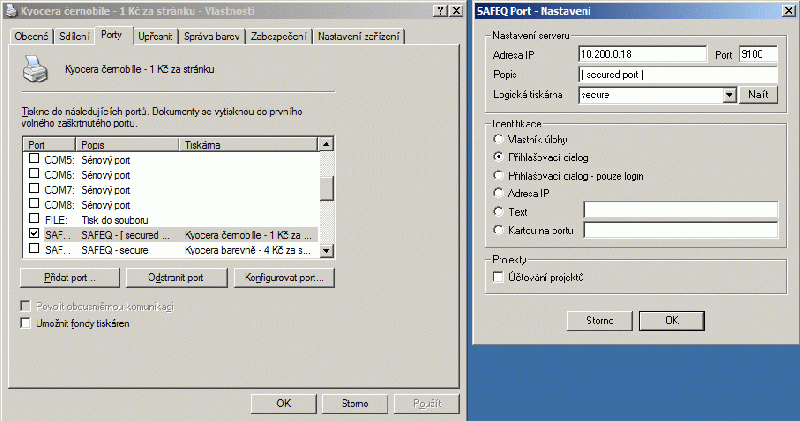Open the Upřesnit tab
This screenshot has height=421, width=800.
coord(155,36)
